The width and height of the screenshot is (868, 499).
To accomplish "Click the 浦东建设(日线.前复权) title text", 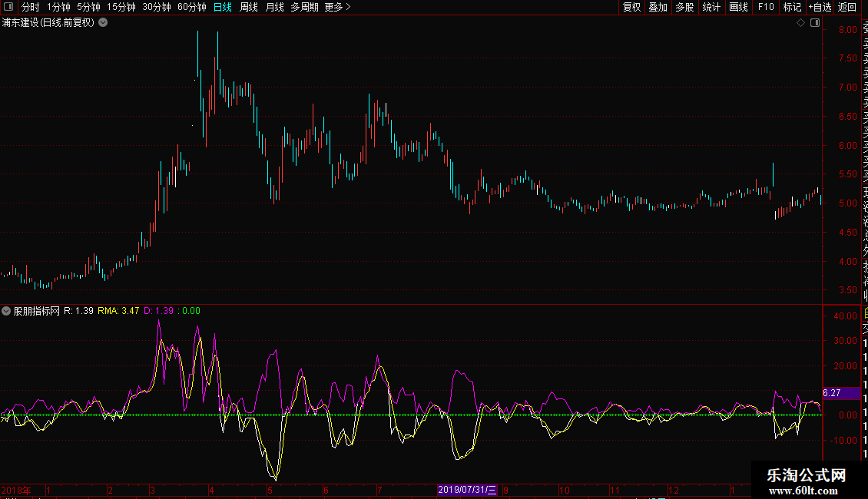I will 48,23.
